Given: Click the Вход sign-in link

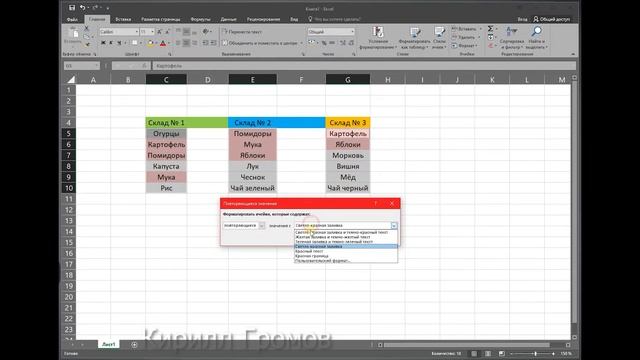Looking at the screenshot, I should (522, 19).
